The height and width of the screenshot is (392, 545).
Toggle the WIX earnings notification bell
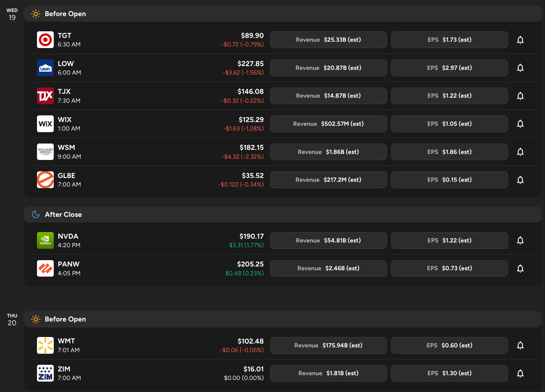point(520,124)
